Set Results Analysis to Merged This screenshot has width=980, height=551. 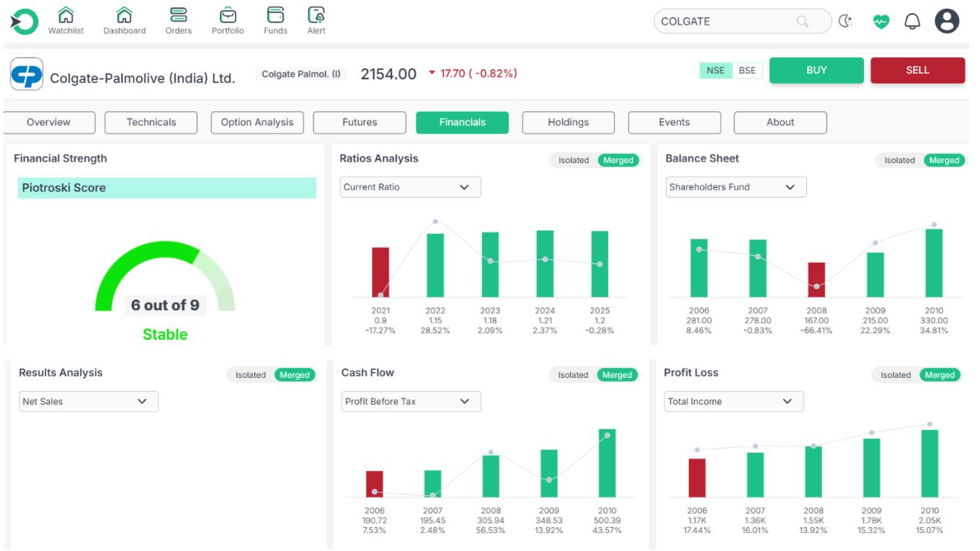coord(295,375)
